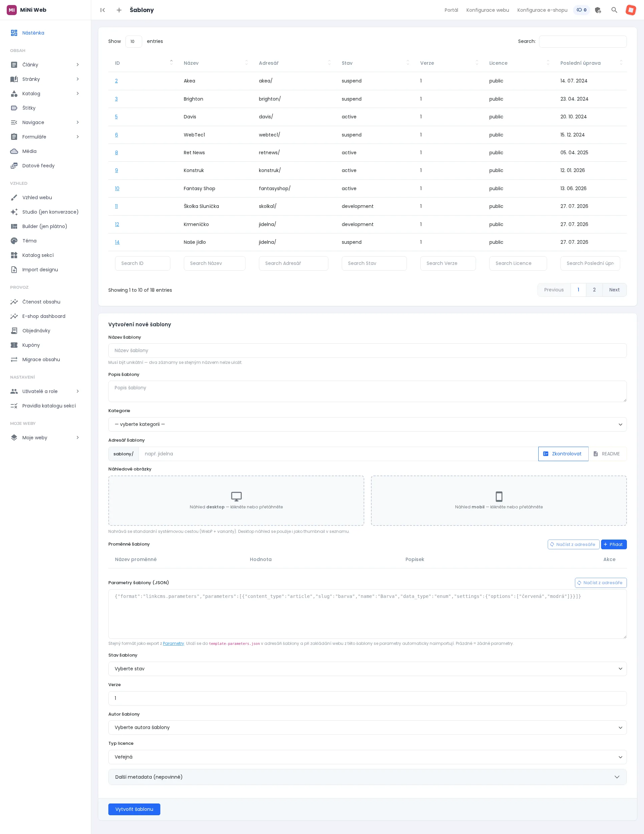The image size is (644, 834).
Task: Open Konfigurace webu top menu item
Action: point(487,10)
